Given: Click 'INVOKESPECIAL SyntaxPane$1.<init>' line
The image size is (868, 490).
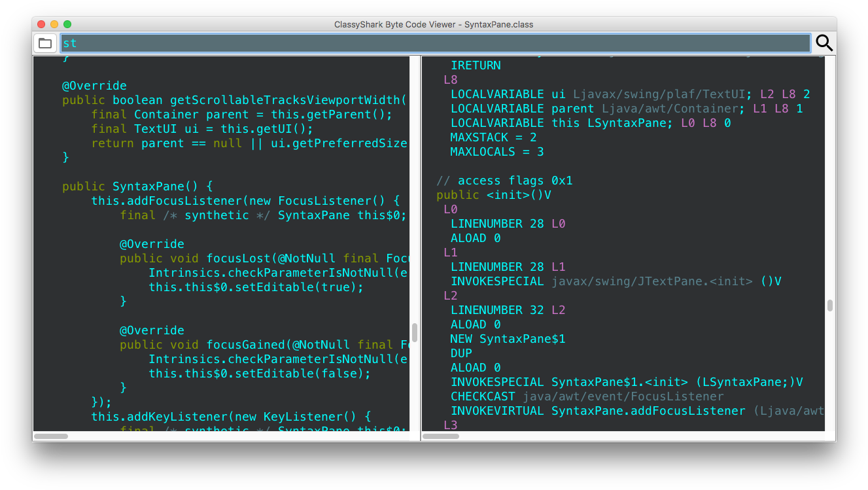Looking at the screenshot, I should coord(627,382).
